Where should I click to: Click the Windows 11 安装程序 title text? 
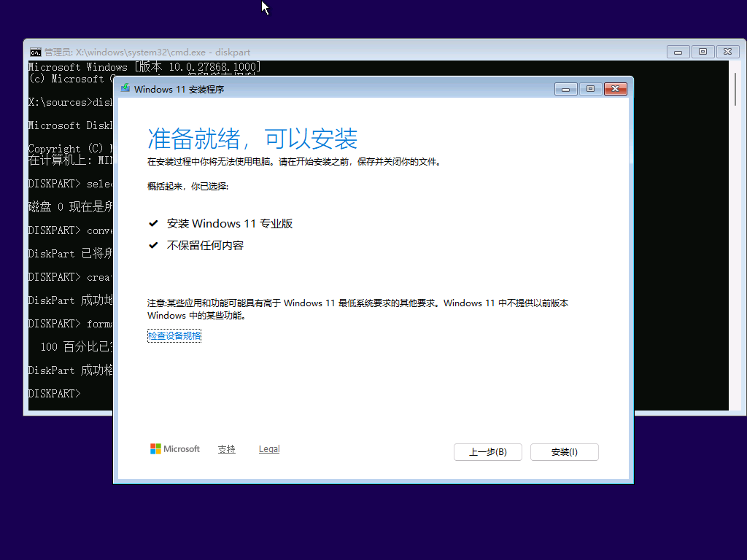[179, 89]
